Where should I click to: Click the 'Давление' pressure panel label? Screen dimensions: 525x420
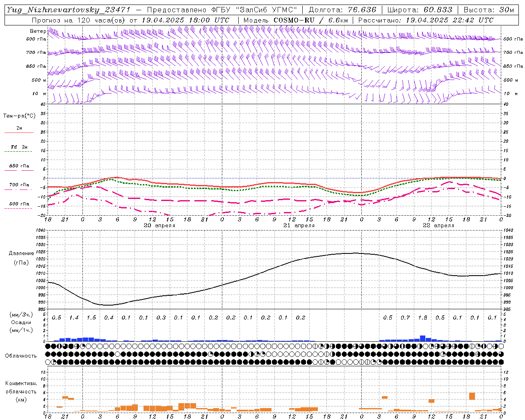click(x=21, y=253)
